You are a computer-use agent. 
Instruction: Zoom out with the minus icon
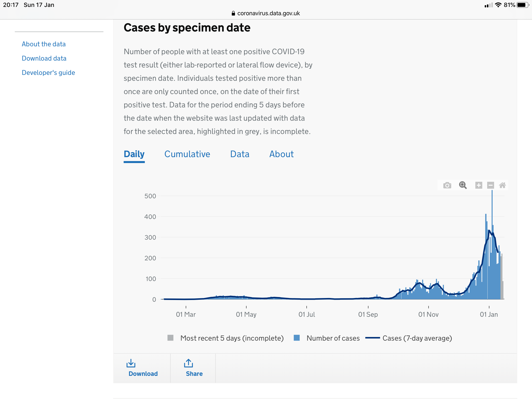point(490,185)
